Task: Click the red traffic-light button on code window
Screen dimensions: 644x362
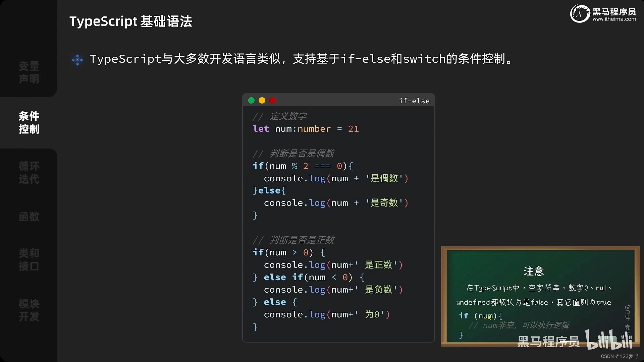Action: click(x=273, y=100)
